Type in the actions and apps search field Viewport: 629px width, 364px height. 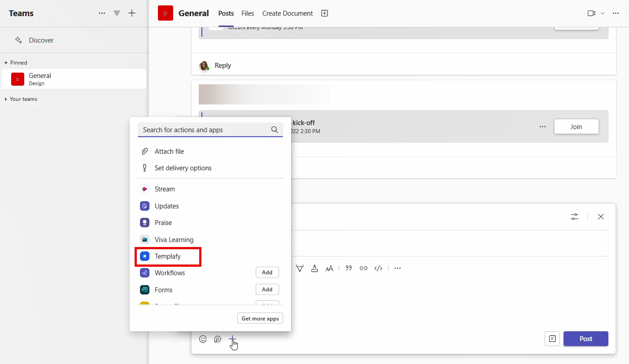click(206, 130)
